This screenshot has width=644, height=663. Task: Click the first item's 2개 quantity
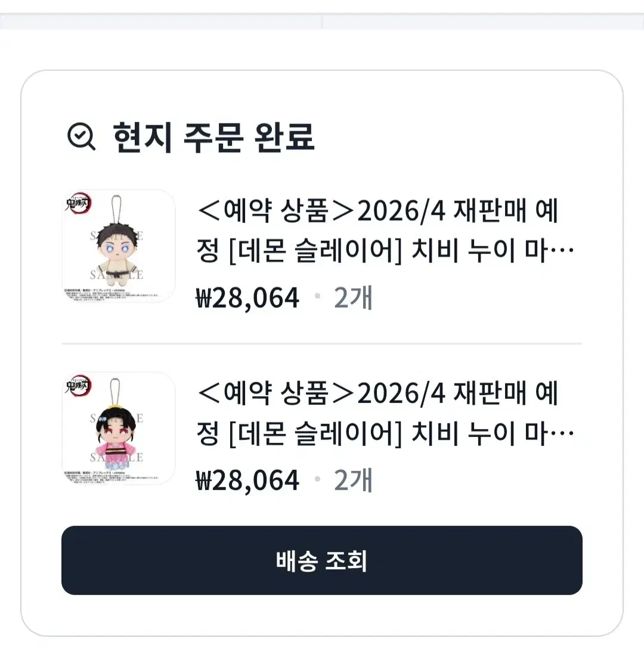(x=353, y=298)
